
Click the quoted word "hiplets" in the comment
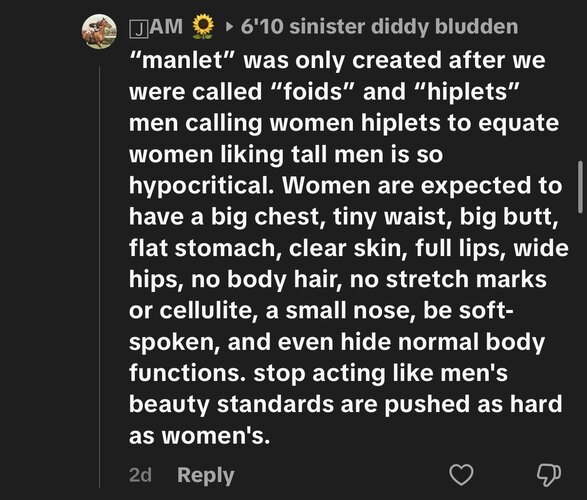(x=467, y=92)
